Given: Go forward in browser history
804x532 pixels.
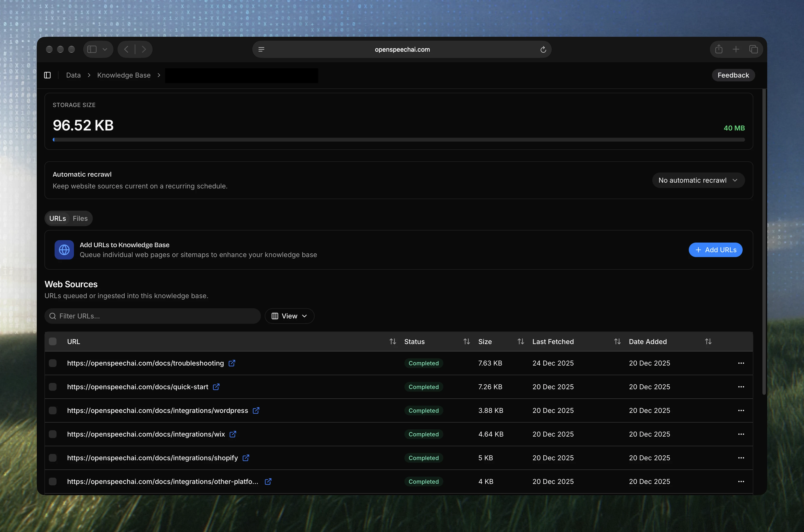Looking at the screenshot, I should (x=144, y=49).
